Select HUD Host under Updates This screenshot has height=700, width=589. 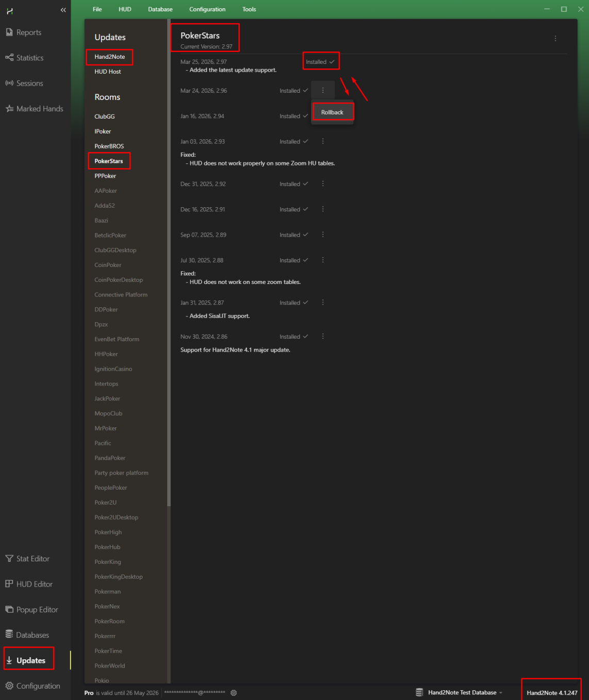[108, 72]
